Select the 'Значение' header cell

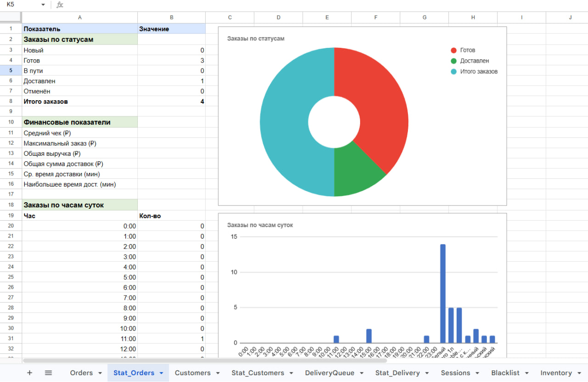click(x=171, y=29)
